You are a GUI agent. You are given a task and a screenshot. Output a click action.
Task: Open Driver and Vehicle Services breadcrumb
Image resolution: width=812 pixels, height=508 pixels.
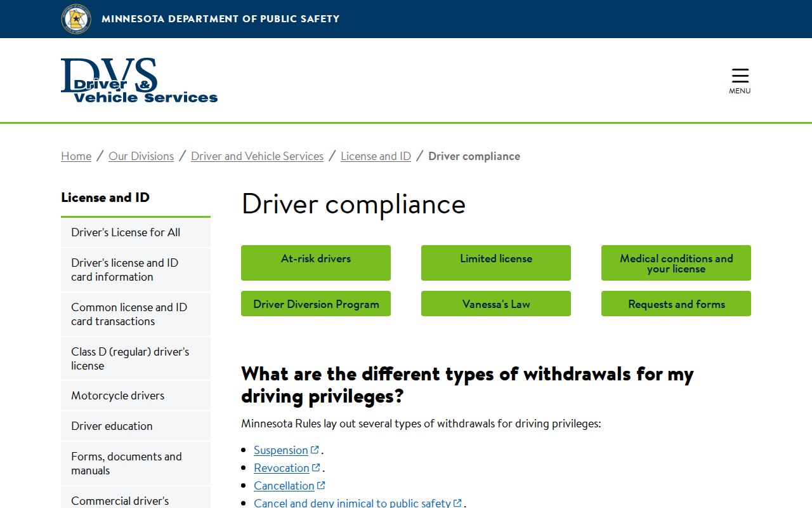pyautogui.click(x=257, y=156)
